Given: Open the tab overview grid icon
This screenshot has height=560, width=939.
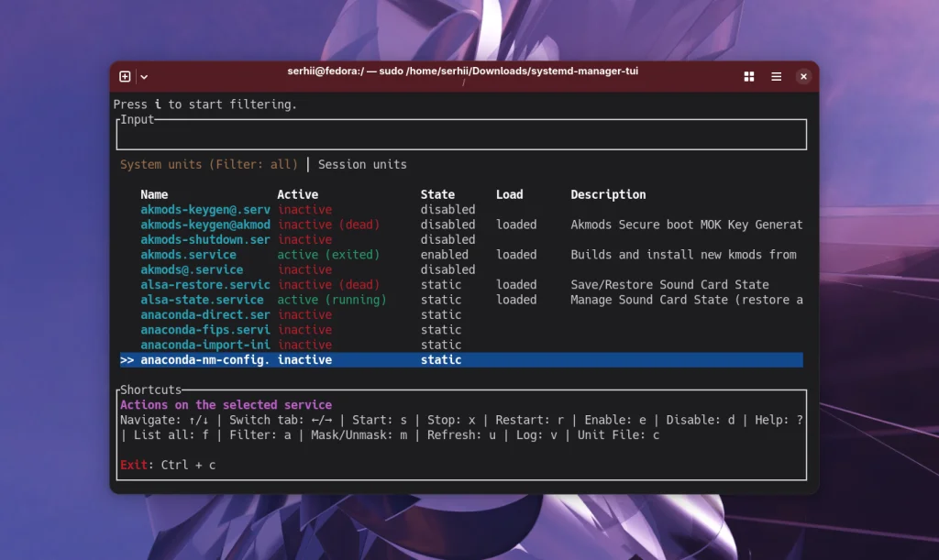Looking at the screenshot, I should click(748, 77).
